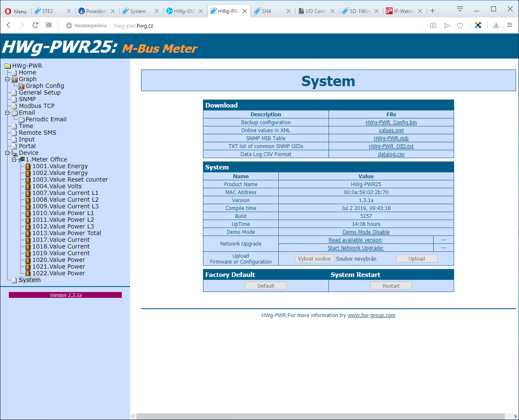Open the send-to-My-Flow arrow icon
The image size is (519, 420).
(x=447, y=26)
